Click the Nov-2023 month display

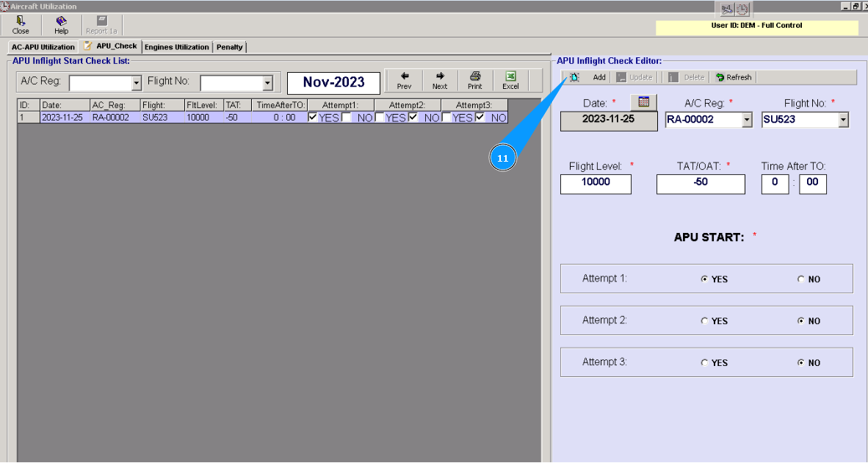[x=334, y=82]
